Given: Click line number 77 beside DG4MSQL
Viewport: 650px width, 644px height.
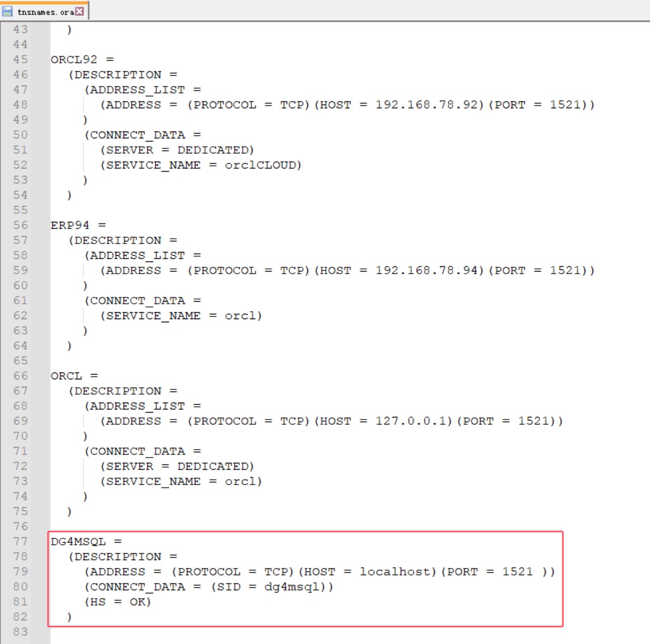Looking at the screenshot, I should pos(21,542).
